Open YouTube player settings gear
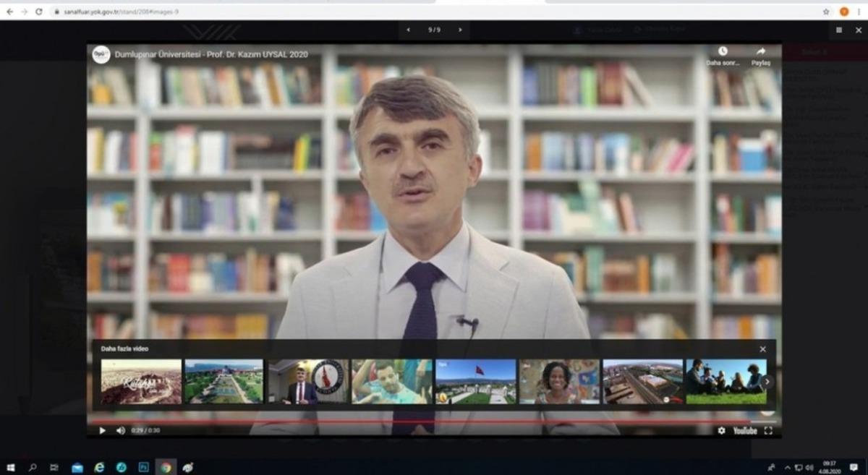 (x=721, y=430)
